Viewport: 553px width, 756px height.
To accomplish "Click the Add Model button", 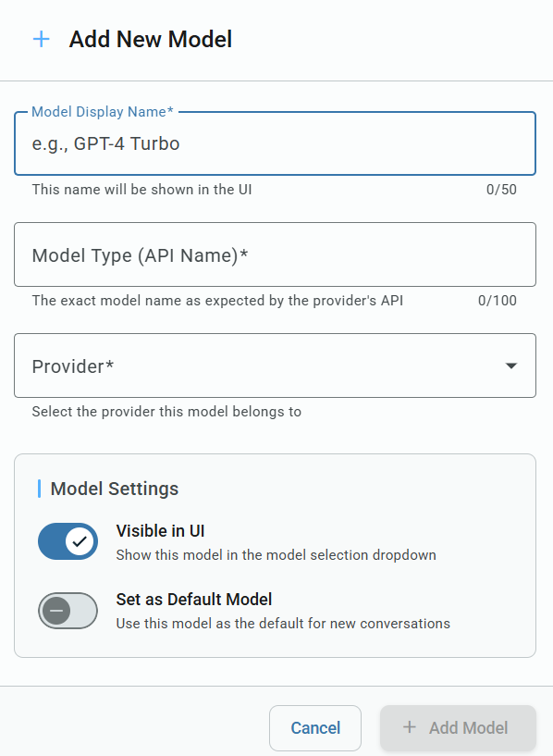I will tap(458, 728).
